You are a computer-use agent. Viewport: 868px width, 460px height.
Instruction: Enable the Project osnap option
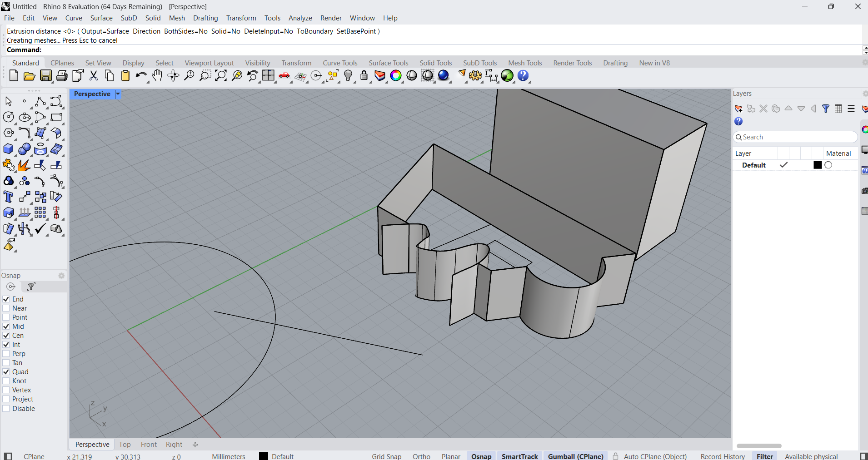6,399
